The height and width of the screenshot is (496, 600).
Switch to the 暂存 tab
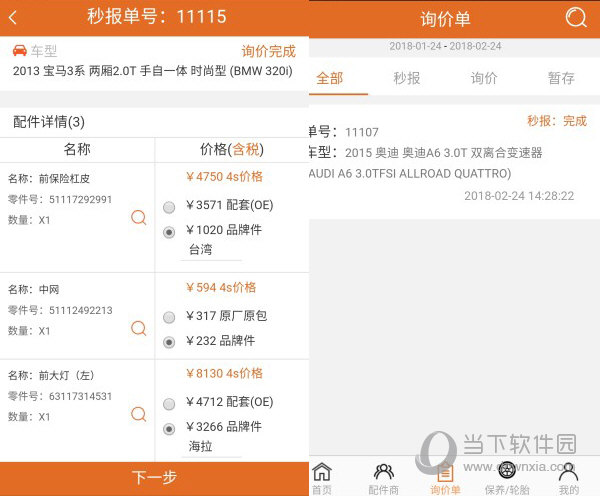pyautogui.click(x=561, y=78)
